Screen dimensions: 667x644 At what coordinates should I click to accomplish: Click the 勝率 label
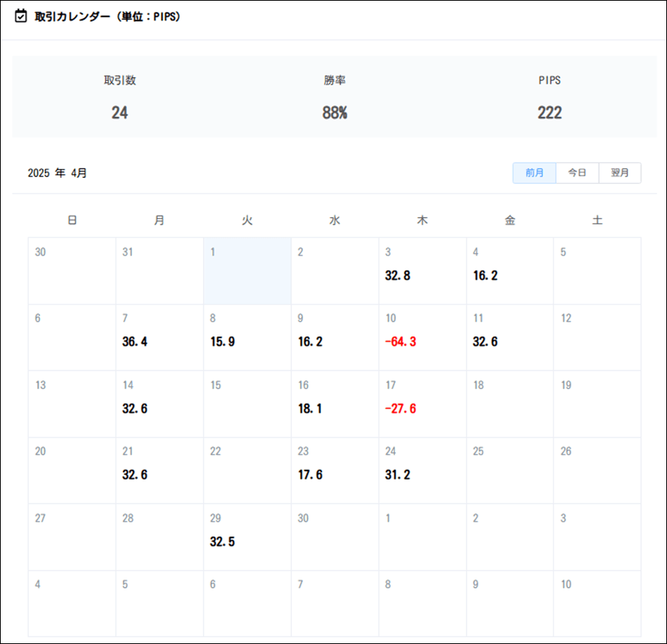[335, 80]
